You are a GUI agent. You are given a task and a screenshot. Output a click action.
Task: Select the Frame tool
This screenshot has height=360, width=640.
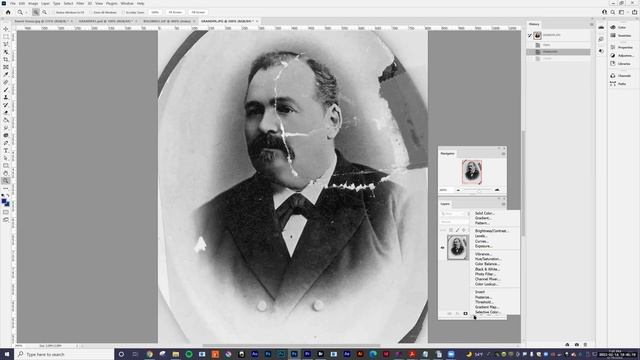(6, 67)
